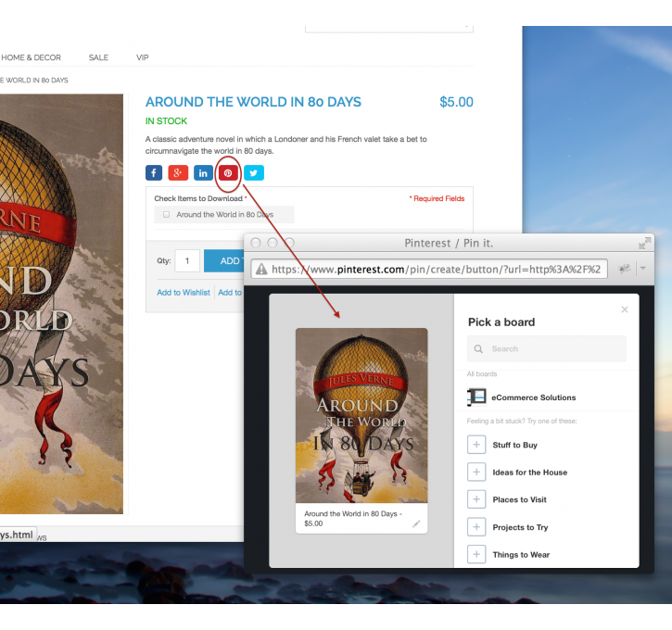Click the plus icon for Ideas for the House
672x630 pixels.
(x=476, y=472)
